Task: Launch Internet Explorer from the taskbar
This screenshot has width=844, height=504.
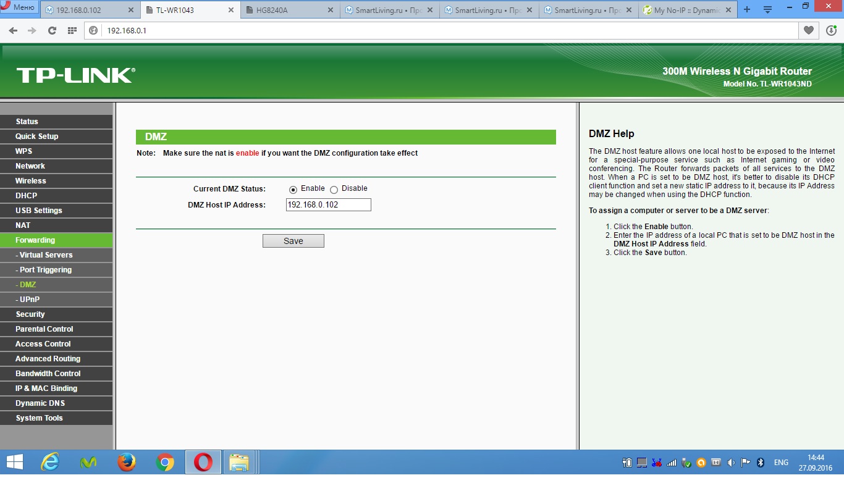Action: pos(50,462)
